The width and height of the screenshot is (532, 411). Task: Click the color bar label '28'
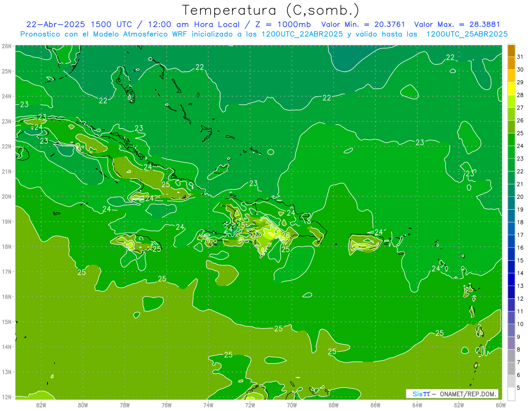click(520, 95)
